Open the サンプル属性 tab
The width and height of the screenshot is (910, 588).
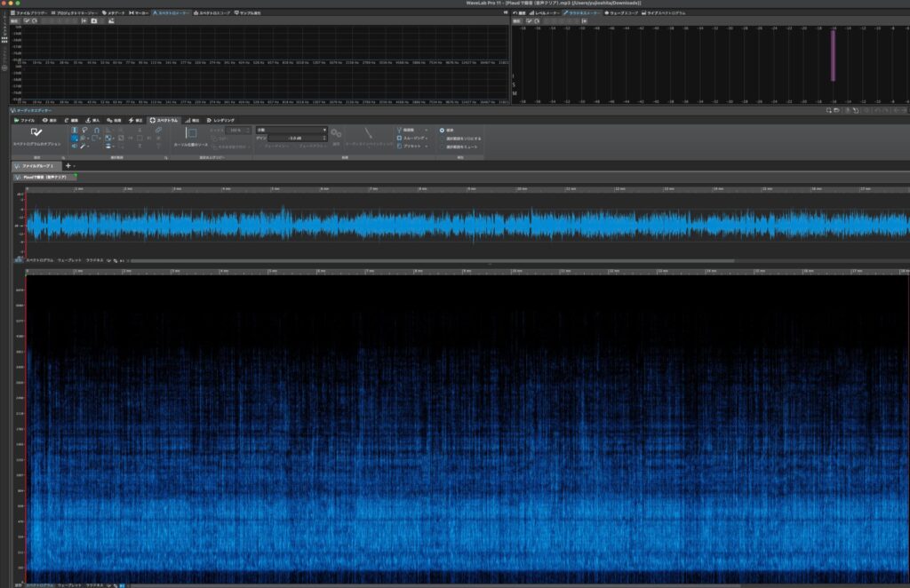point(248,12)
